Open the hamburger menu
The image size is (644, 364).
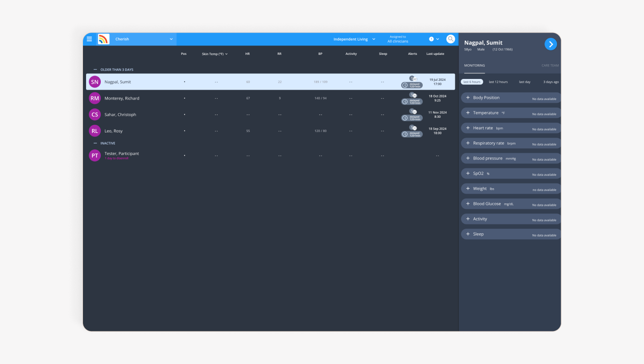pyautogui.click(x=89, y=39)
